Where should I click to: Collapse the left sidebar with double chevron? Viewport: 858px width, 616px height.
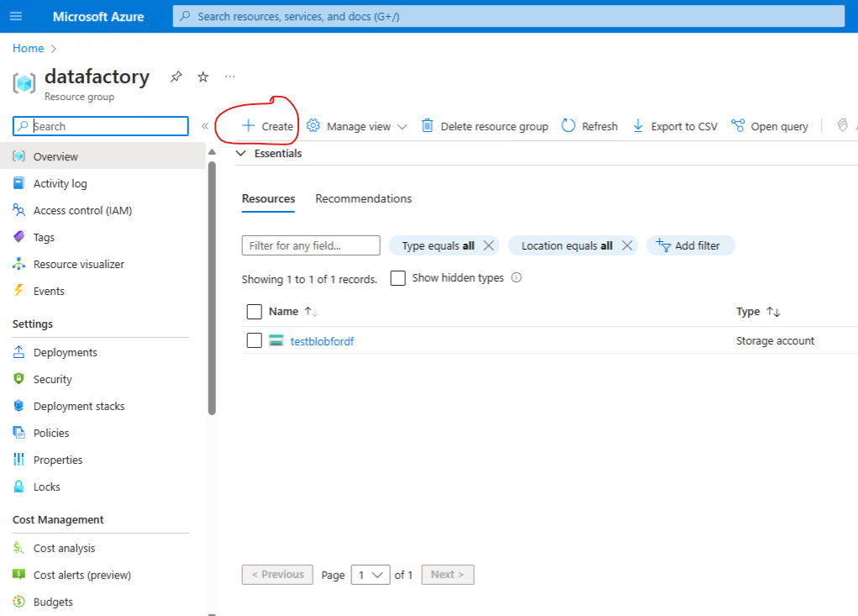pyautogui.click(x=205, y=126)
